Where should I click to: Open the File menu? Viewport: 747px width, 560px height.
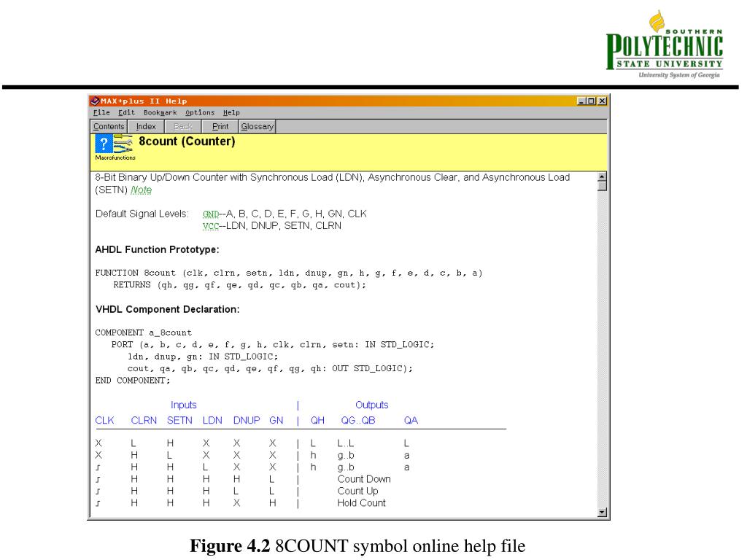pos(101,113)
